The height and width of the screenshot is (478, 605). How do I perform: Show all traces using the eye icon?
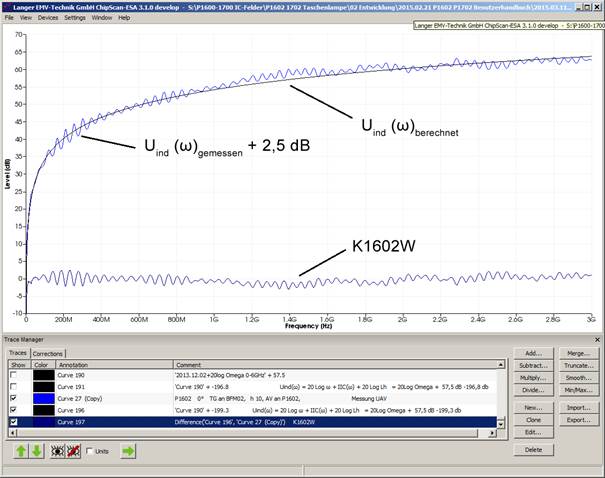[58, 451]
